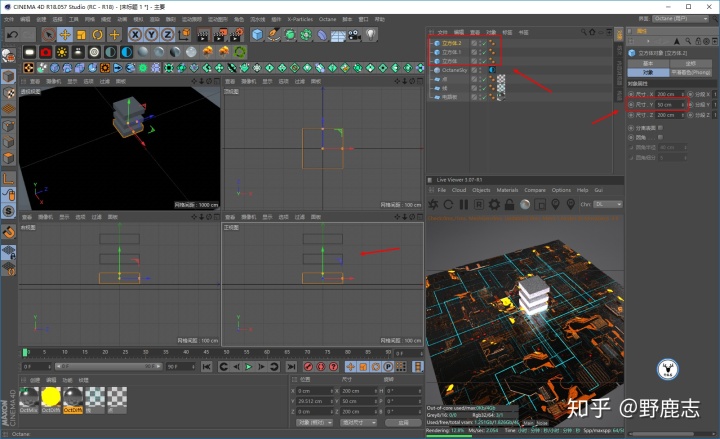Toggle the Z axis lock button
Viewport: 720px width, 439px height.
tap(168, 35)
